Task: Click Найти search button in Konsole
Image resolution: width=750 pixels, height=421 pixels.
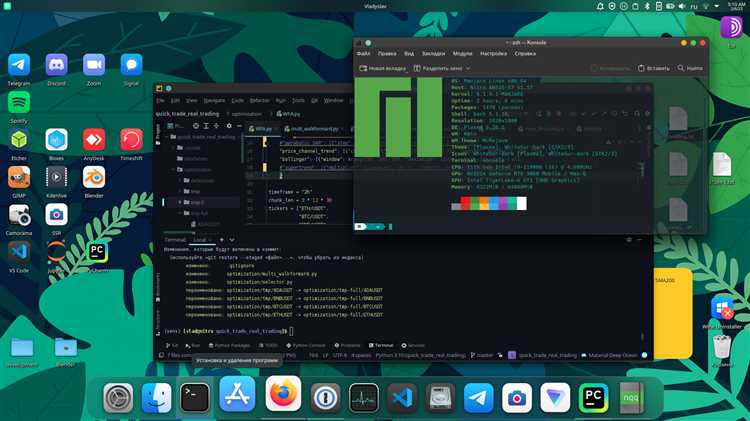Action: (690, 68)
